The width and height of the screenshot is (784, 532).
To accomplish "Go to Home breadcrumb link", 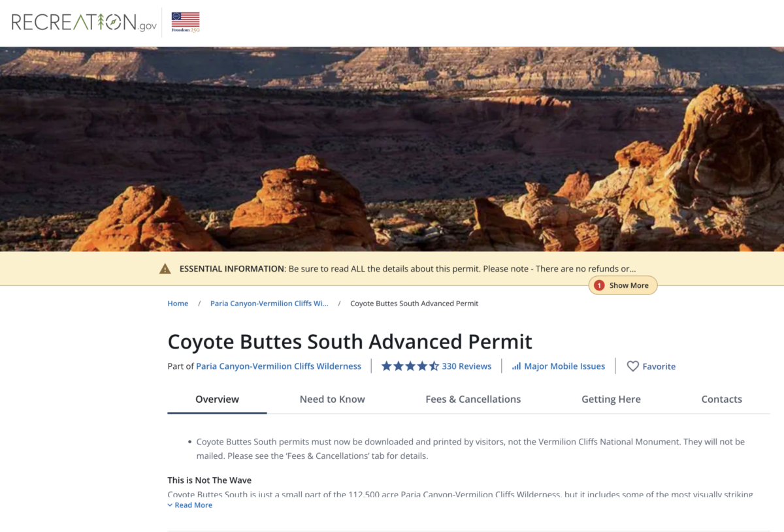I will (x=178, y=304).
